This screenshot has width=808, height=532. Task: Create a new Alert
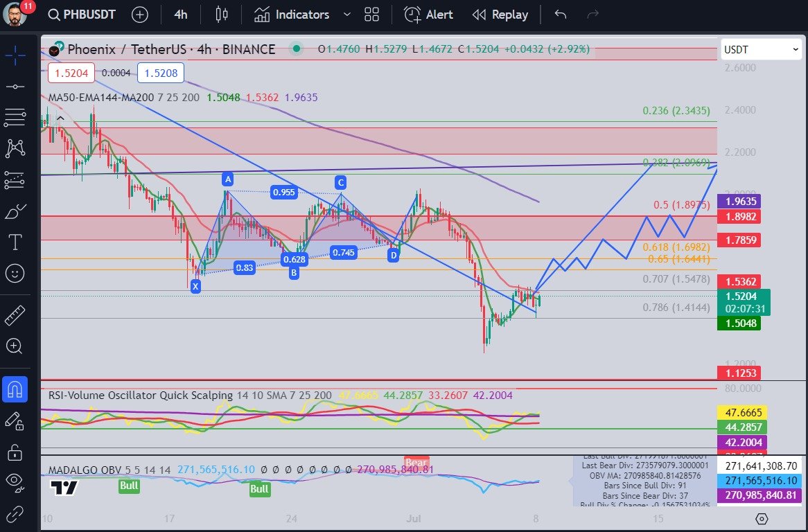pyautogui.click(x=429, y=15)
